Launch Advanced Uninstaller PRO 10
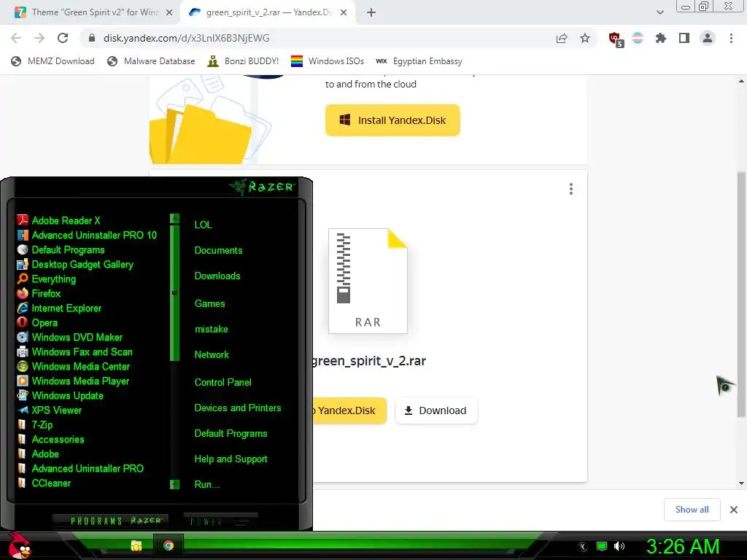This screenshot has width=747, height=560. click(87, 236)
